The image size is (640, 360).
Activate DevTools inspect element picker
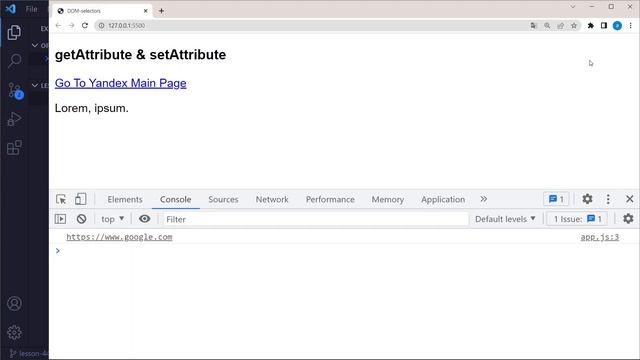pos(61,199)
